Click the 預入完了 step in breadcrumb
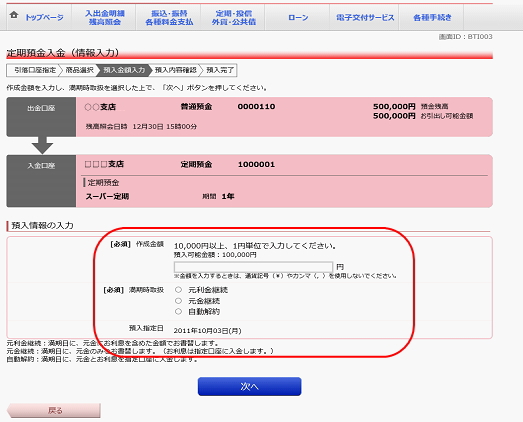 point(219,70)
